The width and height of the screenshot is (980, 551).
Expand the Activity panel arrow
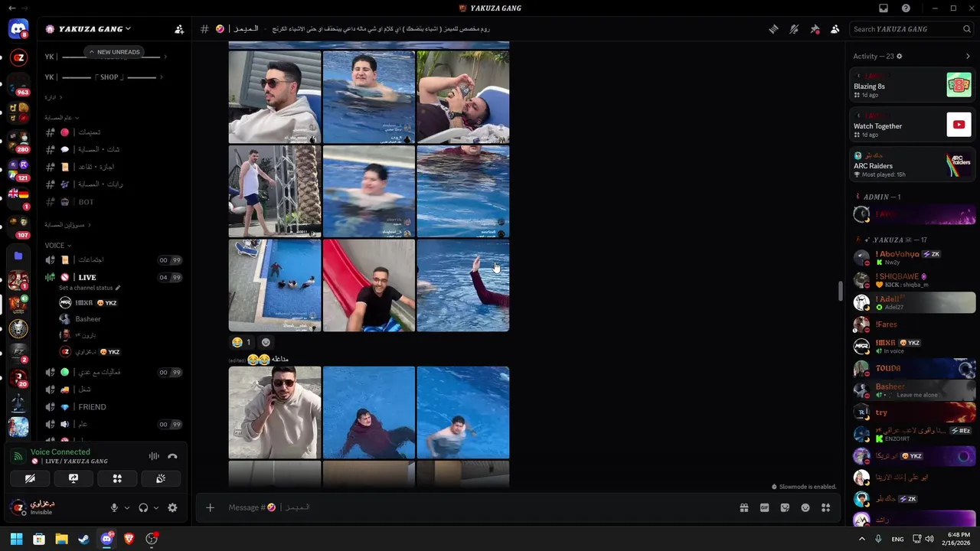pos(968,56)
